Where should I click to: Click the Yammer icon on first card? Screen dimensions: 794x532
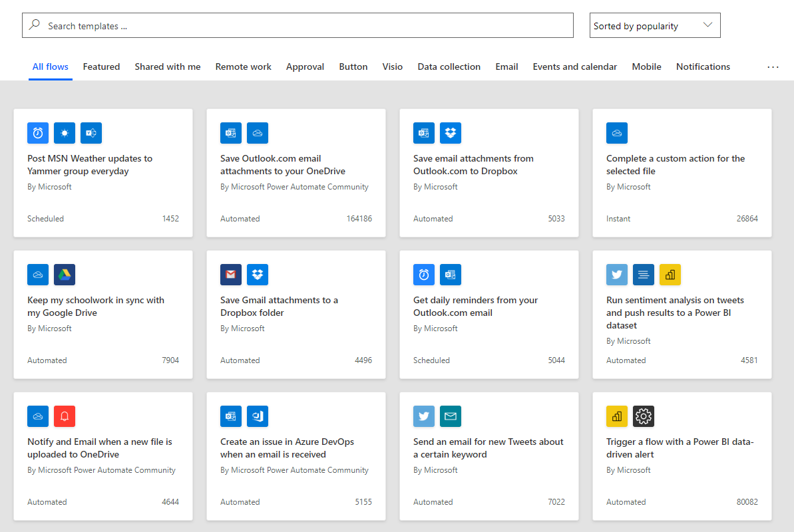coord(91,133)
